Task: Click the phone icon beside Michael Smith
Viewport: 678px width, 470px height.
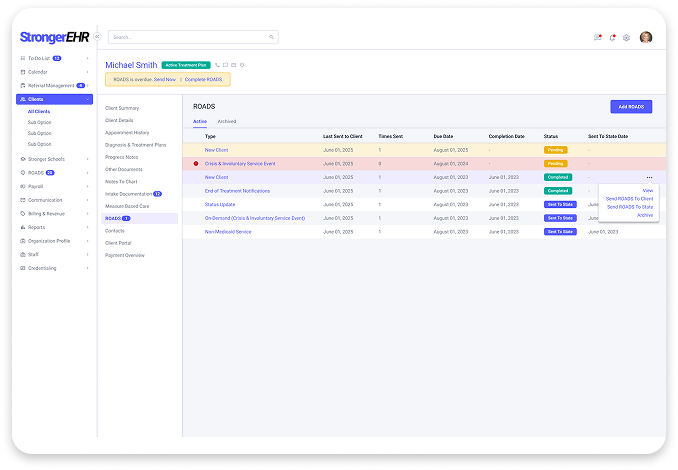Action: click(217, 64)
